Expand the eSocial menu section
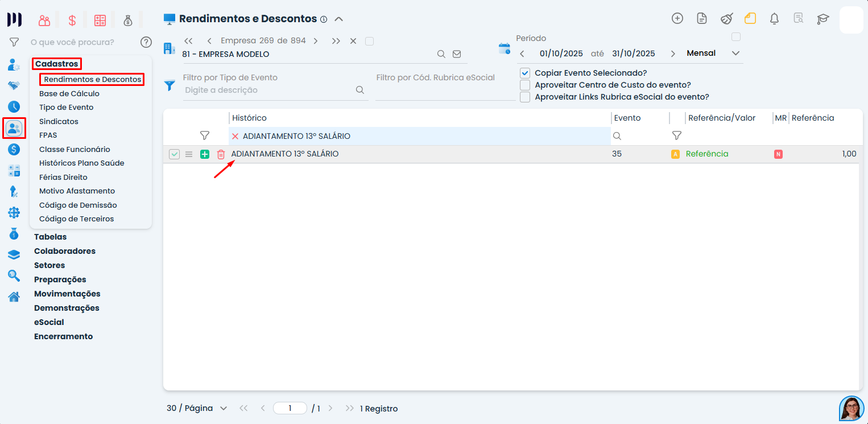The height and width of the screenshot is (424, 868). tap(49, 322)
